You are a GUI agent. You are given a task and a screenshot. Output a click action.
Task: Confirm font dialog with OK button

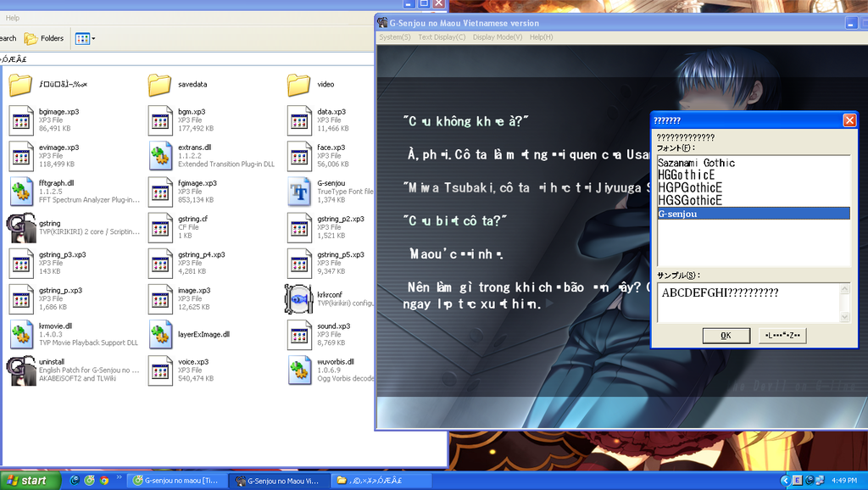pyautogui.click(x=726, y=336)
